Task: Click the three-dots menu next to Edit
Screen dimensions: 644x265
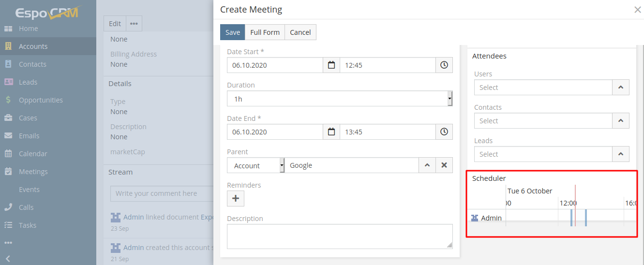Action: click(x=134, y=24)
